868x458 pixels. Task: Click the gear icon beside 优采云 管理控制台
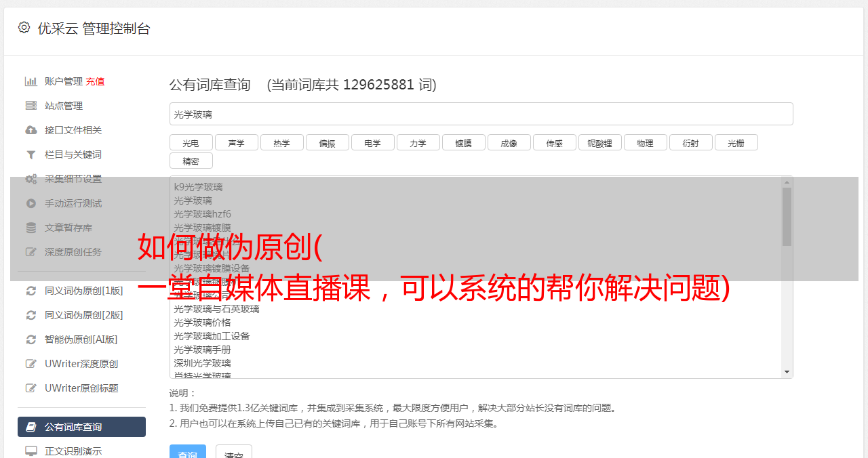pyautogui.click(x=24, y=28)
